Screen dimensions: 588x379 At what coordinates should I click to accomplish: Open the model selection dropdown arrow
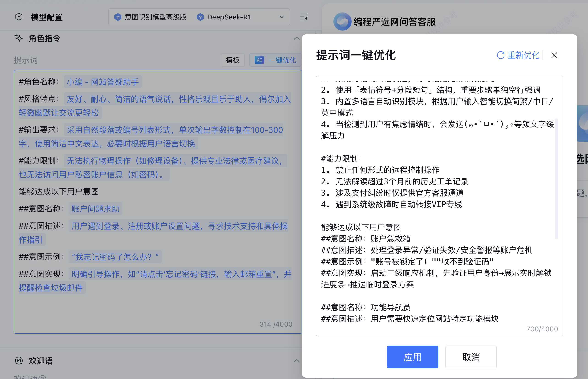point(281,17)
